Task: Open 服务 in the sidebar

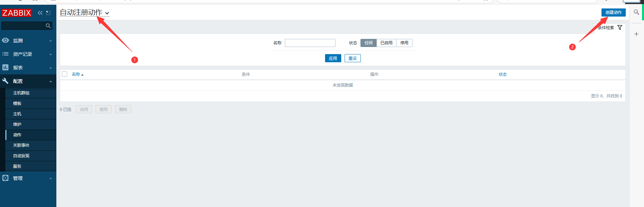Action: point(31,166)
